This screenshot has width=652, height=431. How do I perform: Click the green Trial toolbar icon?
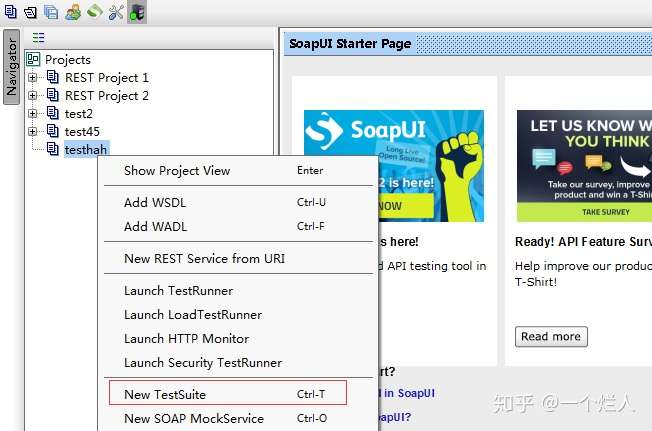(95, 12)
